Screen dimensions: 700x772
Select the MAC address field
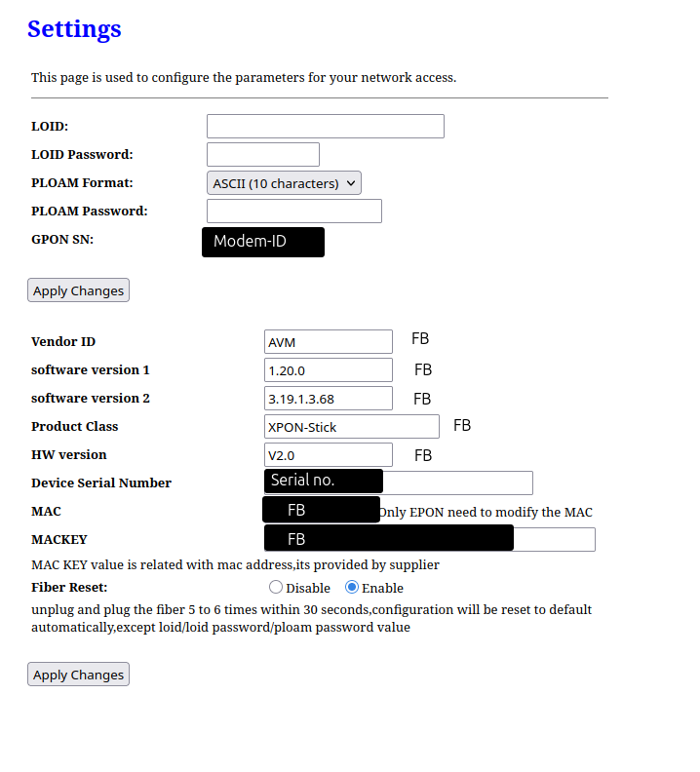pyautogui.click(x=321, y=510)
